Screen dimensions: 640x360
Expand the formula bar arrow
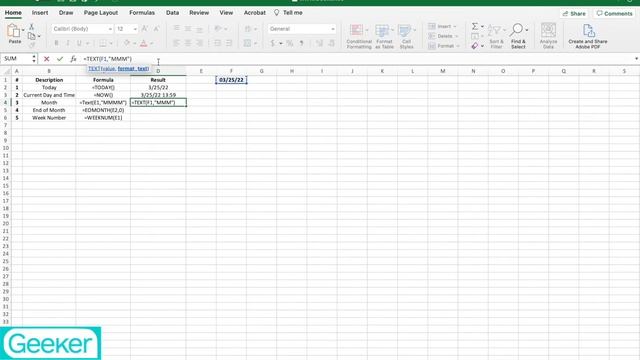(636, 59)
